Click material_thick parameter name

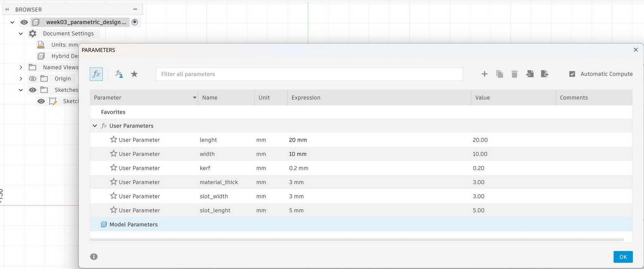(219, 182)
